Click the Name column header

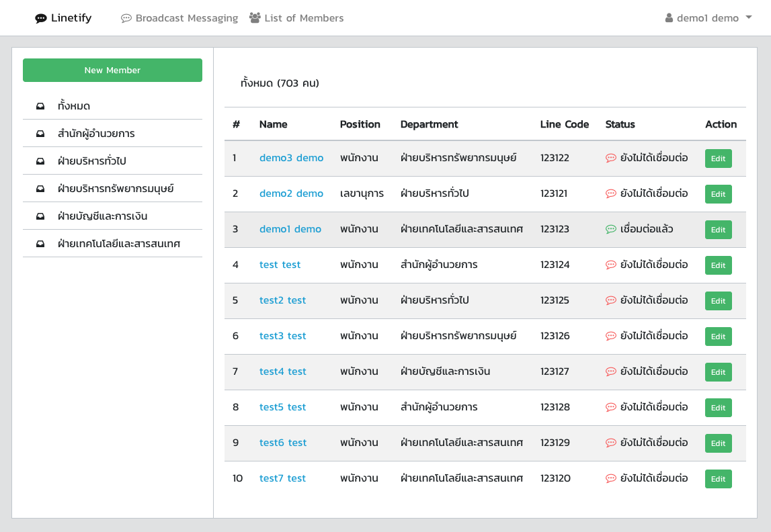(274, 124)
